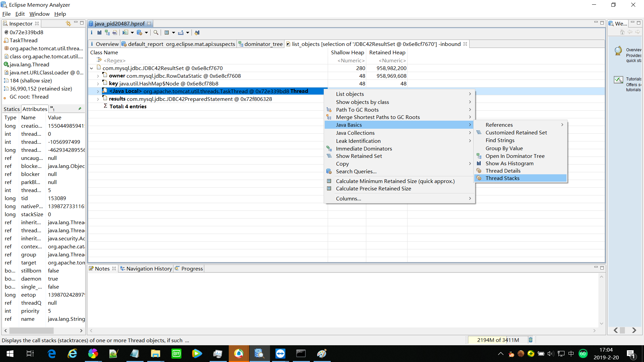Click the compare histogram toolbar icon
This screenshot has width=644, height=362.
tap(197, 33)
